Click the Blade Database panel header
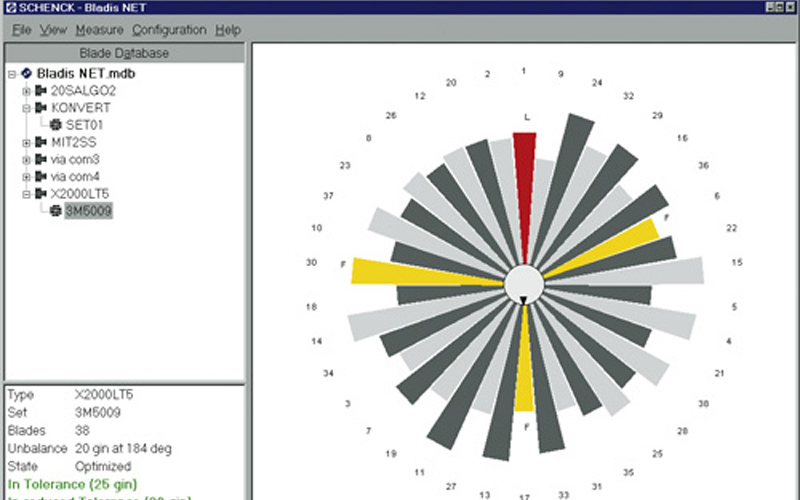The image size is (800, 500). pos(124,53)
